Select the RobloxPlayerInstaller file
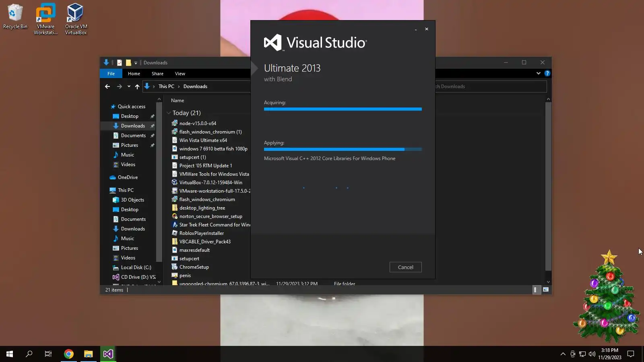 pos(202,233)
